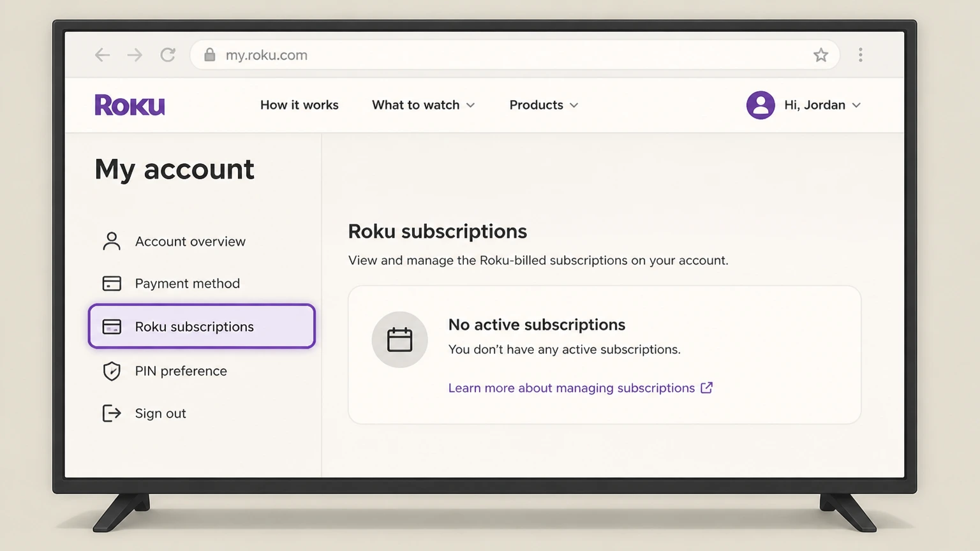Expand the What to watch chevron
The image size is (980, 551).
[471, 105]
